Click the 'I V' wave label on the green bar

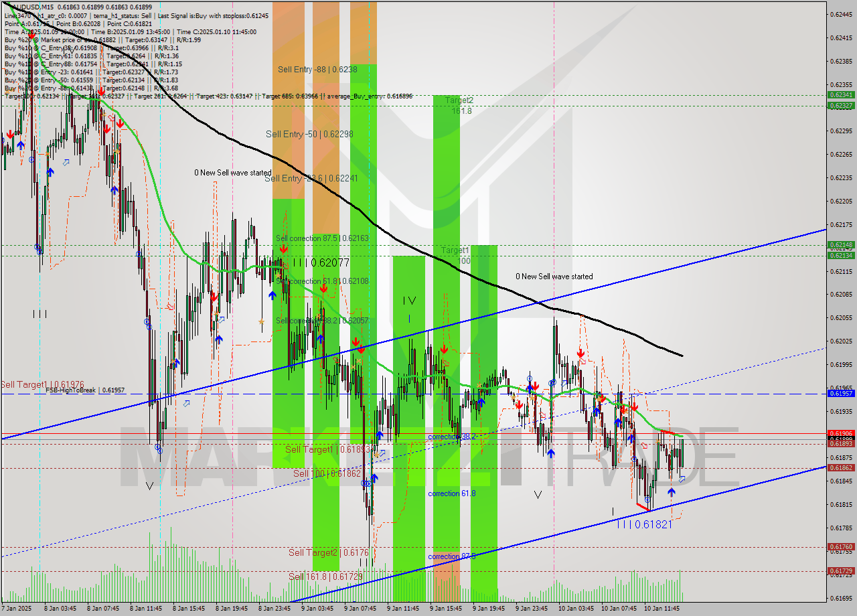tap(409, 301)
